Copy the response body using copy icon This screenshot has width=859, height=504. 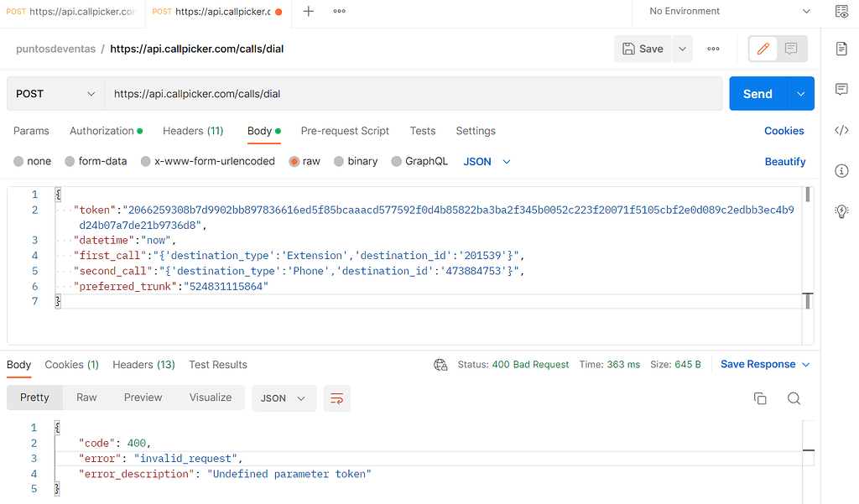(x=760, y=398)
